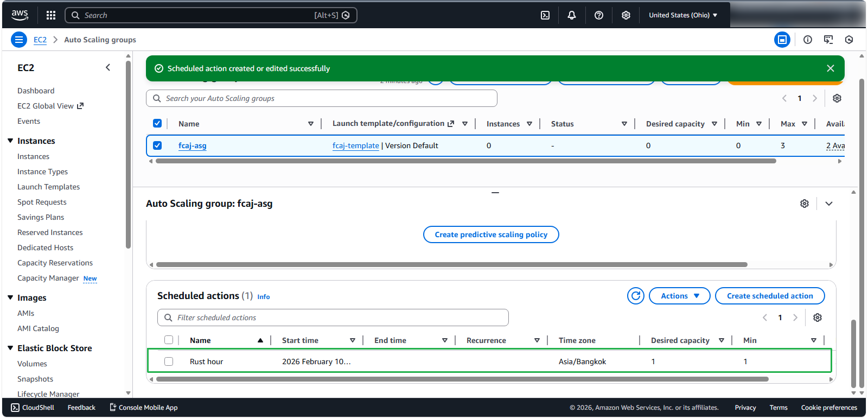Screen dimensions: 868x419
Task: Go to next page of Auto Scaling groups
Action: (815, 98)
